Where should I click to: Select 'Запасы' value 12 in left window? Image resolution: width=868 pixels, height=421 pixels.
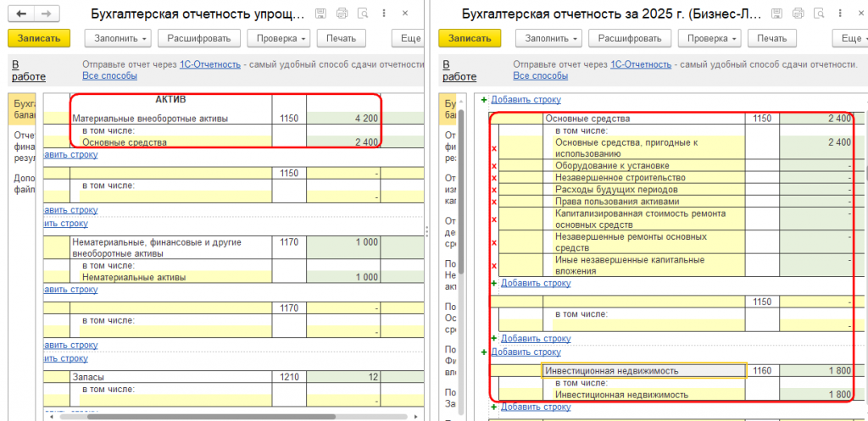[x=343, y=377]
